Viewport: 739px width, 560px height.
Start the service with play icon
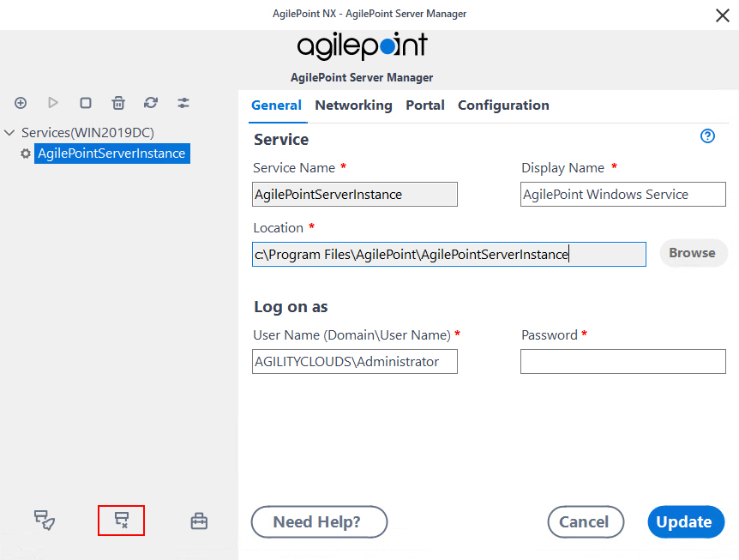53,103
